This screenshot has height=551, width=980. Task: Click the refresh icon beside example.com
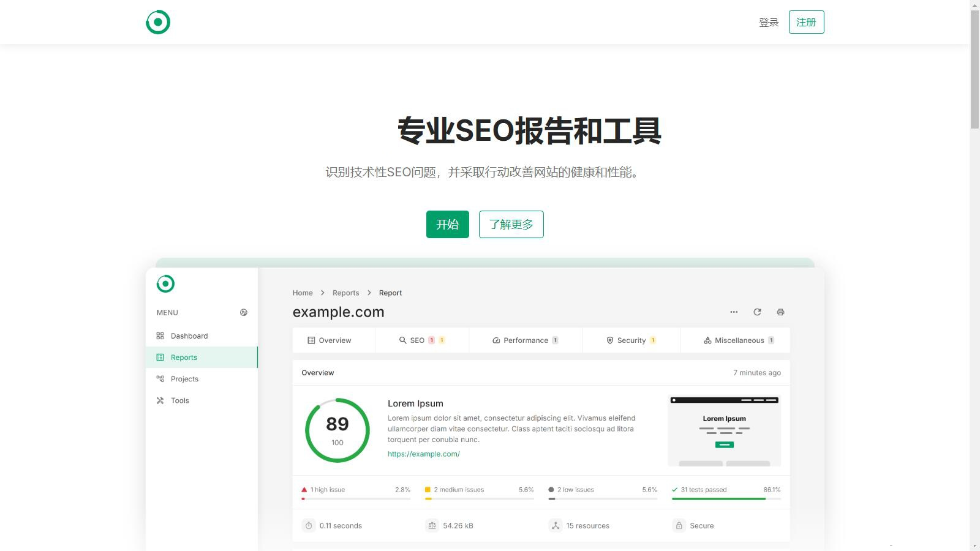click(757, 312)
